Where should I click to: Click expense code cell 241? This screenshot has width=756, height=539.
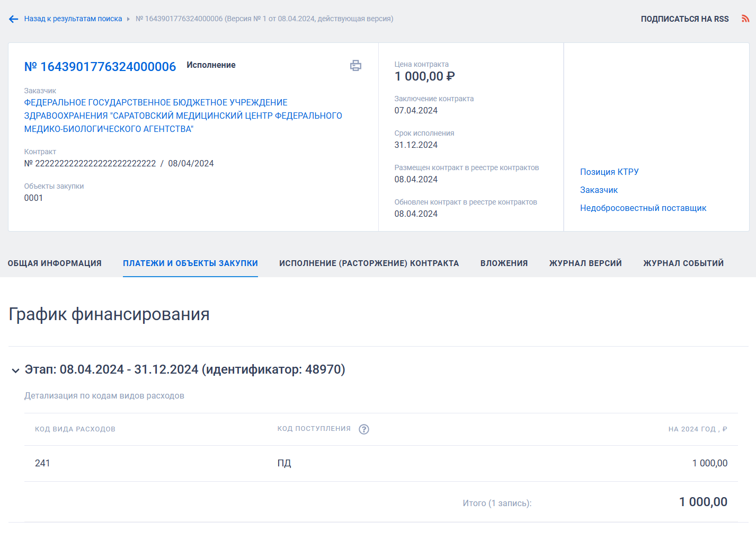pyautogui.click(x=42, y=463)
